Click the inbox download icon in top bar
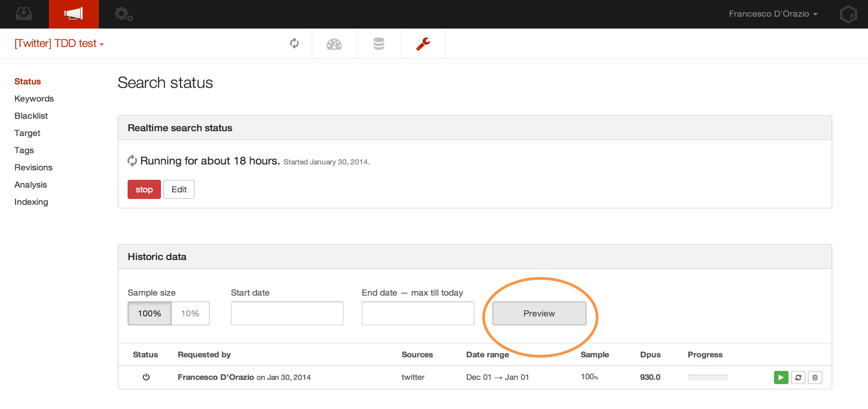The width and height of the screenshot is (868, 409). pos(24,14)
